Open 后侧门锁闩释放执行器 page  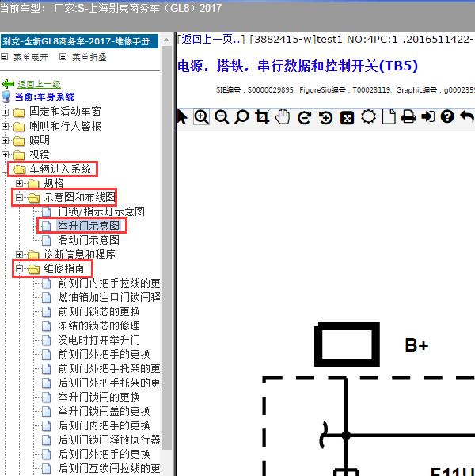click(x=109, y=440)
